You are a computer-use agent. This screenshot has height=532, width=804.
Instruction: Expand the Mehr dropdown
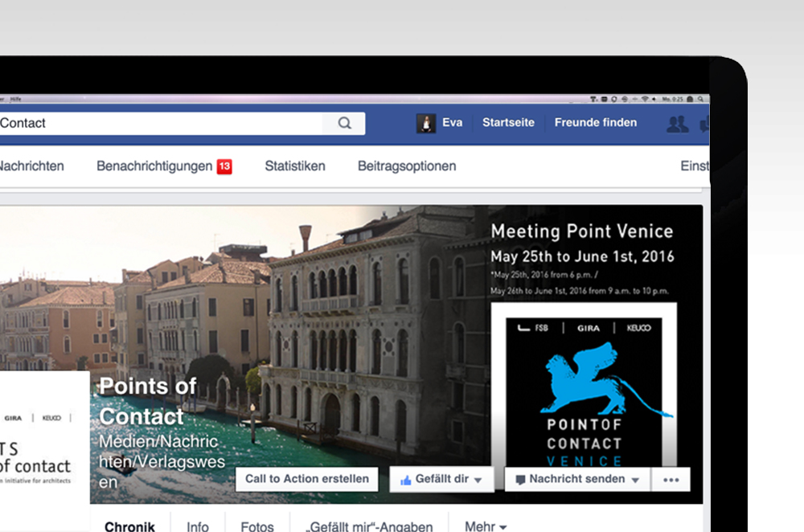click(x=485, y=526)
